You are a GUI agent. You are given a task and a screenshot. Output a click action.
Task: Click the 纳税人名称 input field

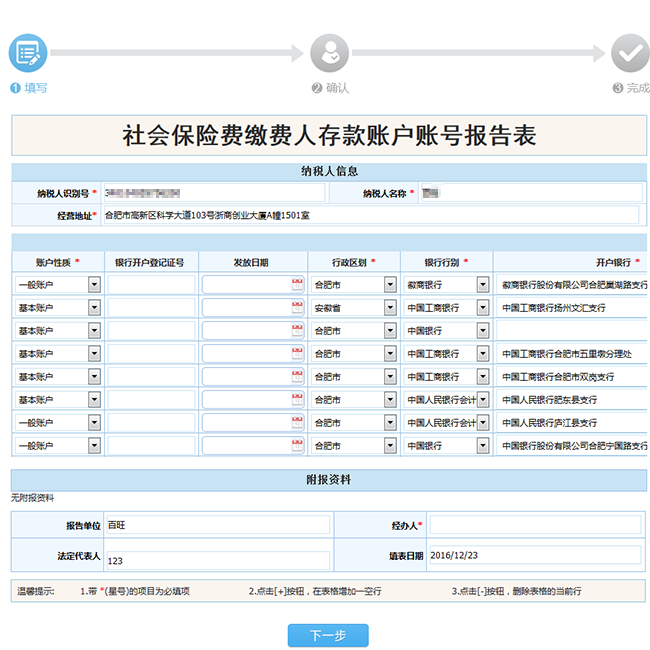531,193
